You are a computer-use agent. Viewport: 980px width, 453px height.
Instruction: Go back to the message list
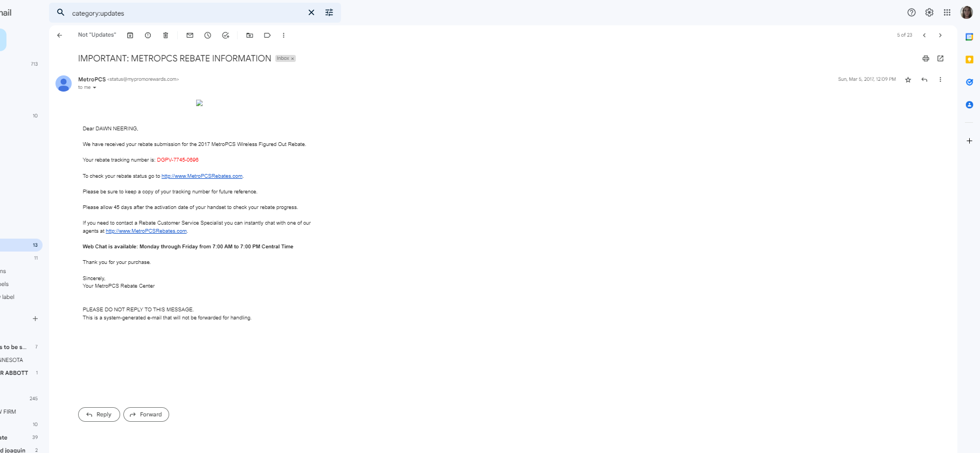[x=60, y=36]
